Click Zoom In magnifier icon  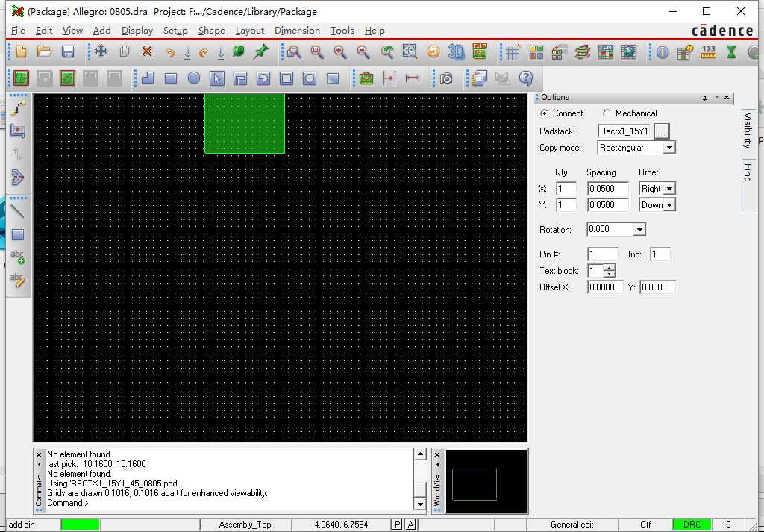[340, 51]
